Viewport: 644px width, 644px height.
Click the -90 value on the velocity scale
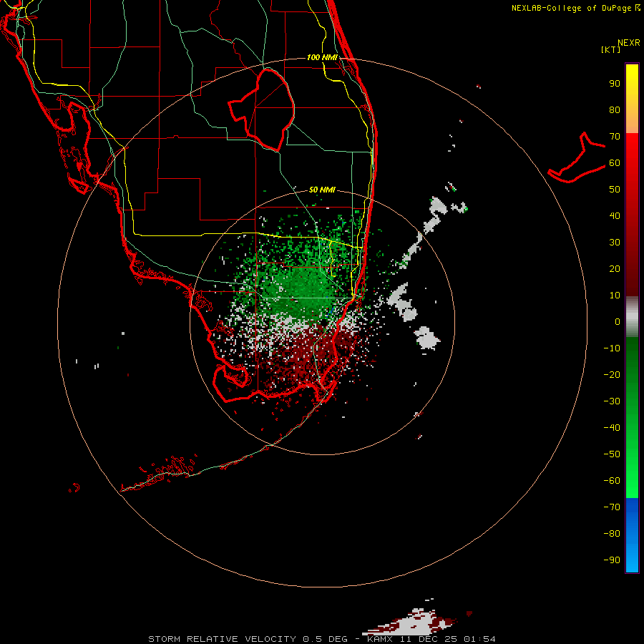tap(612, 560)
